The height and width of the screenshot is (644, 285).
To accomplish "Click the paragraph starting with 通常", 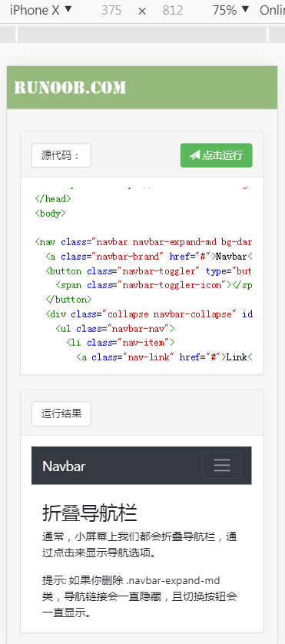I will [140, 545].
